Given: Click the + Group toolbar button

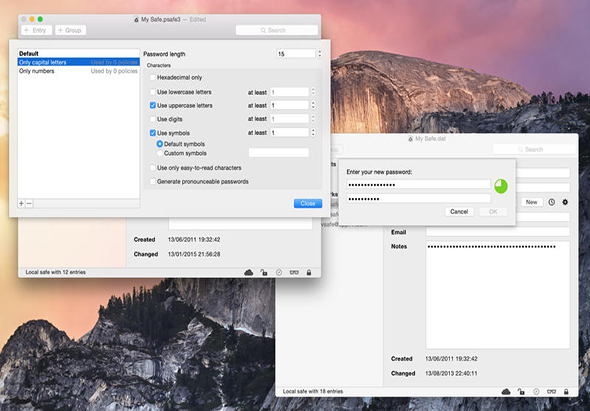Looking at the screenshot, I should coord(70,30).
